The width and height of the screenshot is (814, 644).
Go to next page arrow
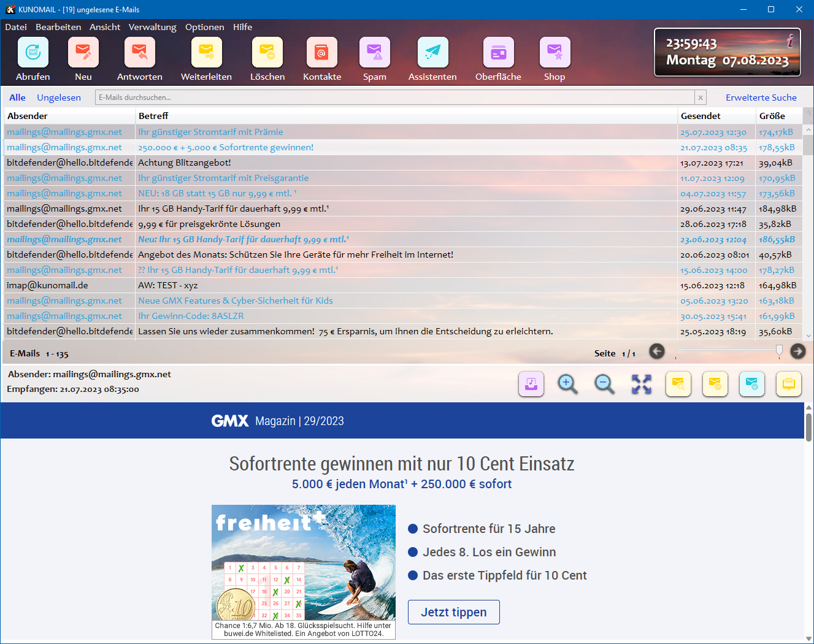[x=798, y=351]
